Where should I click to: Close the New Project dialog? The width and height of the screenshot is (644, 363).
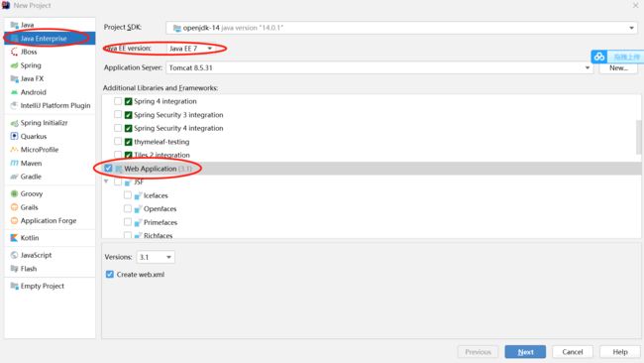635,5
